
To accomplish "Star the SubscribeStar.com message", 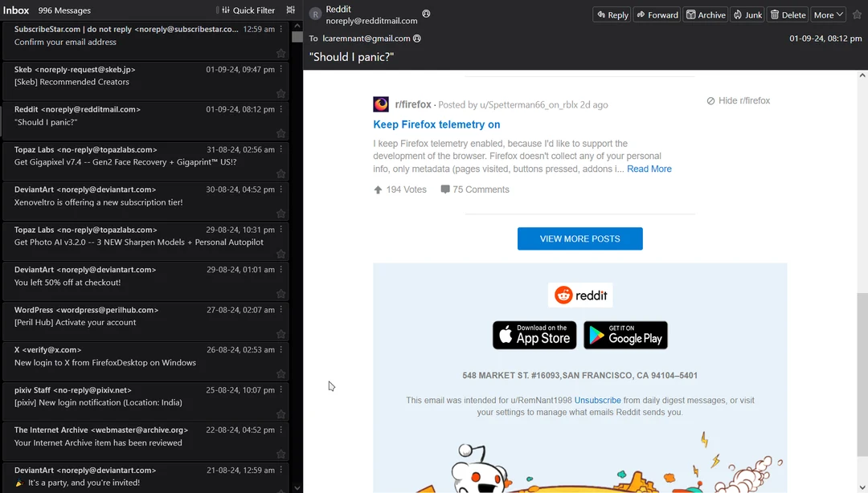I will click(x=280, y=52).
